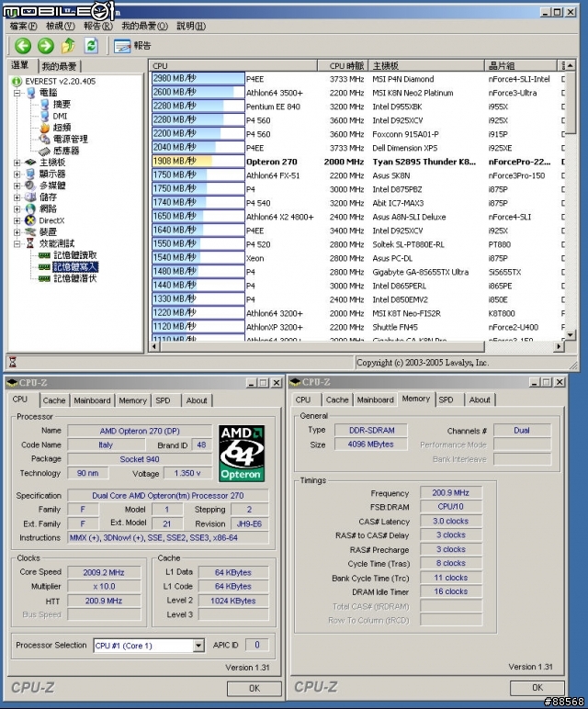The image size is (588, 709).
Task: Open the 檢視(V) menu
Action: (x=60, y=27)
